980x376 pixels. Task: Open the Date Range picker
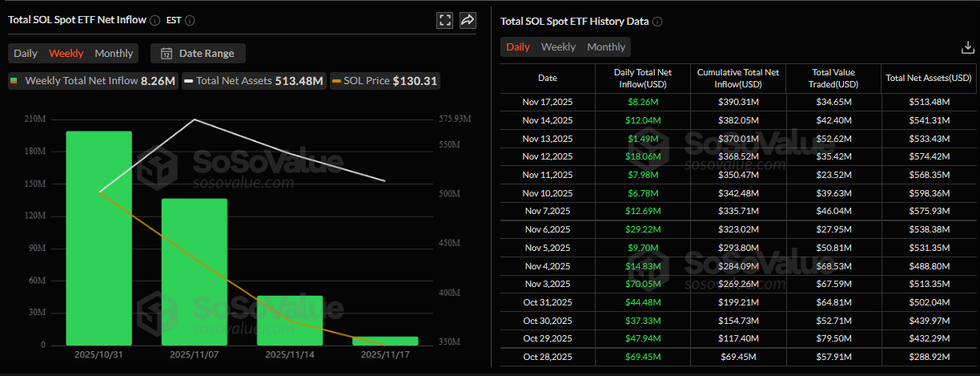pos(199,54)
